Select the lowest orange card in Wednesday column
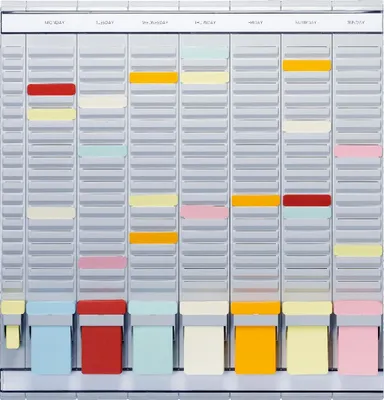Viewport: 384px width, 400px height. (x=154, y=238)
